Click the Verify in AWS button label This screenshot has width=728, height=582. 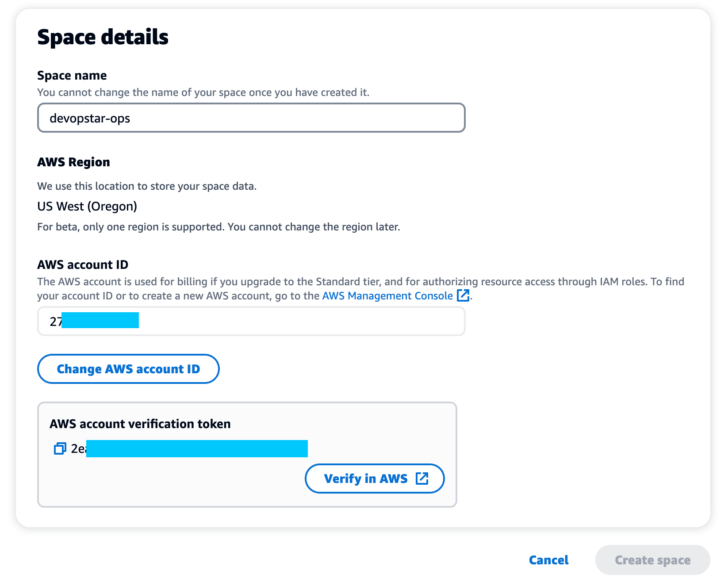tap(365, 479)
